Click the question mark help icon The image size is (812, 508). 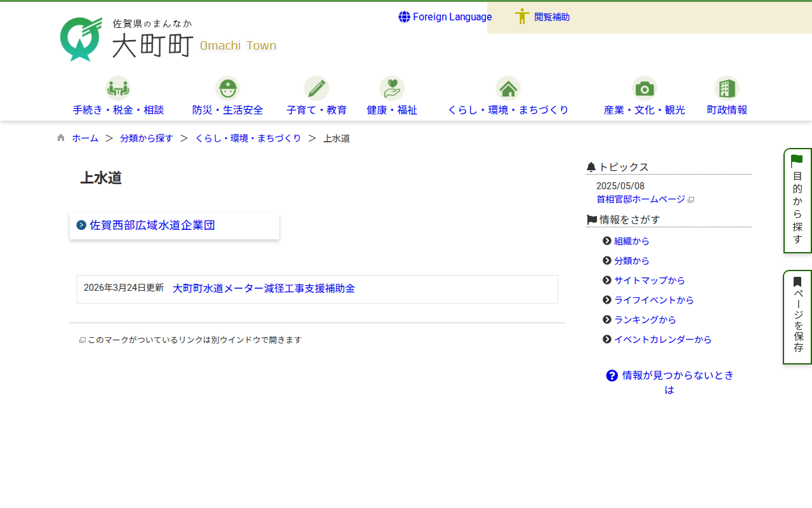click(612, 375)
